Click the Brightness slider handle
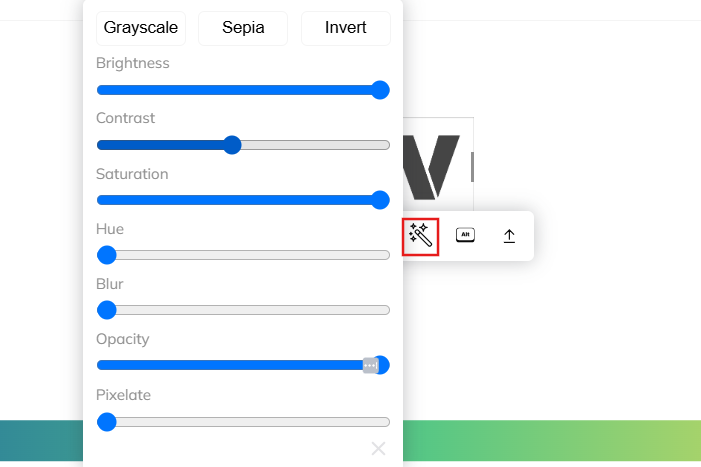 click(380, 90)
